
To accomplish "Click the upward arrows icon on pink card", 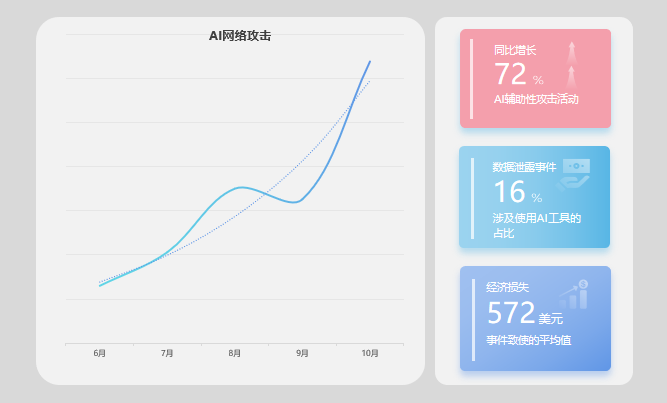I will 571,64.
